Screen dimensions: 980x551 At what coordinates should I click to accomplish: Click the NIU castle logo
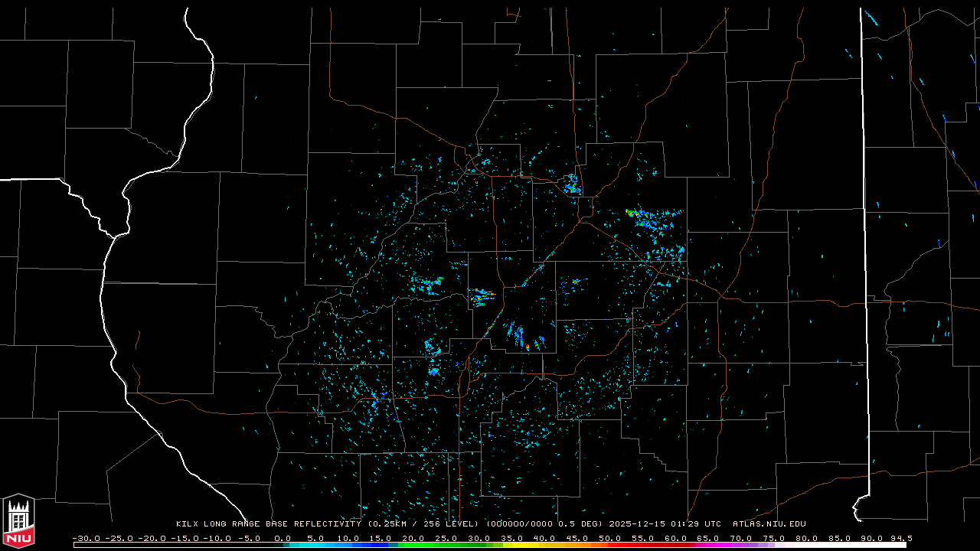(18, 521)
